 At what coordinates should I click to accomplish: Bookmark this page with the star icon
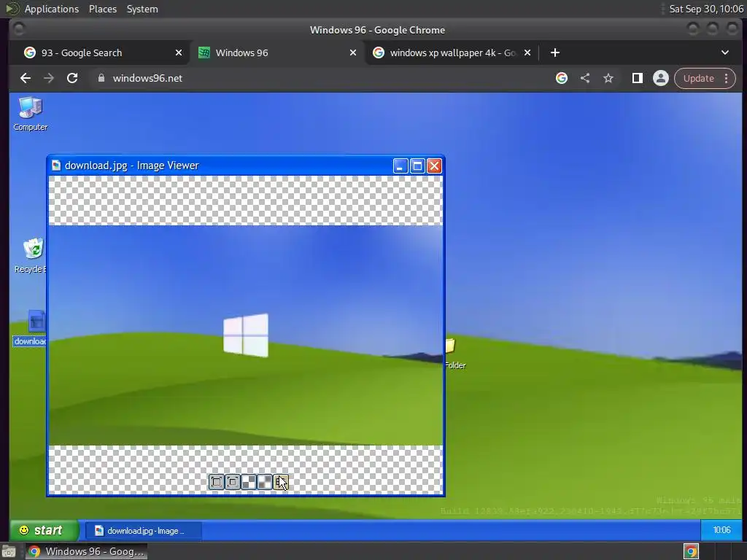pyautogui.click(x=608, y=78)
